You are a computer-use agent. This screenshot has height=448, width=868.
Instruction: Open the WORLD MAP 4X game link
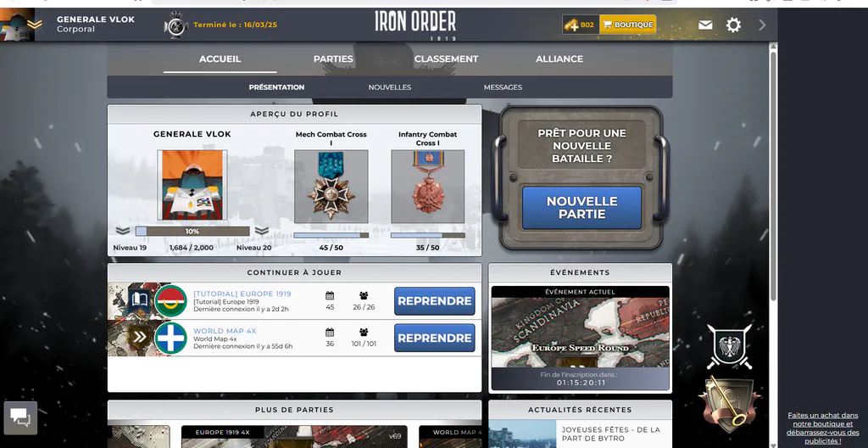click(x=225, y=331)
